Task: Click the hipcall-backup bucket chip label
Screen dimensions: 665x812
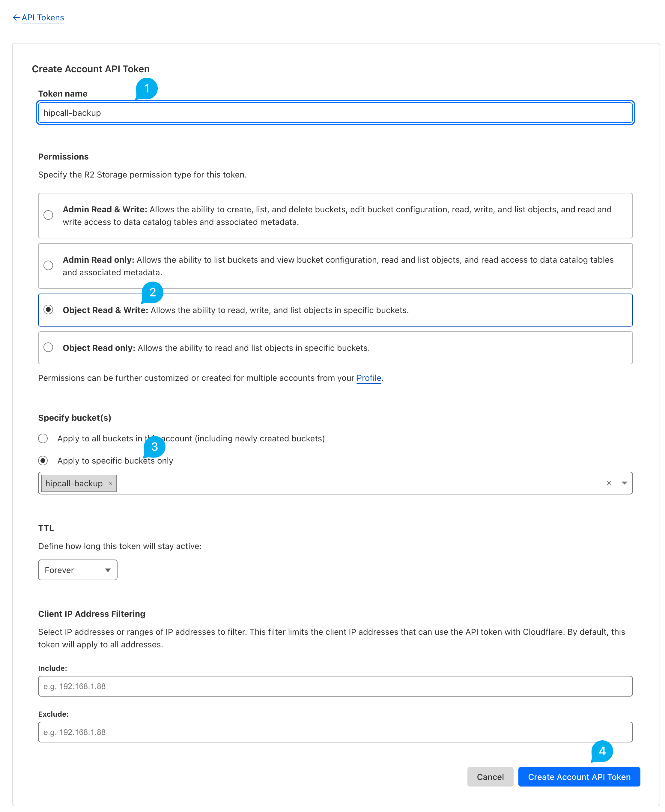Action: click(74, 483)
